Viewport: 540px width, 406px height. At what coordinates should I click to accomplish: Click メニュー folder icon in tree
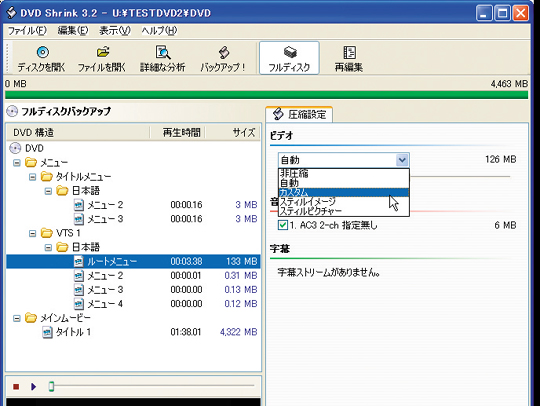click(x=31, y=162)
